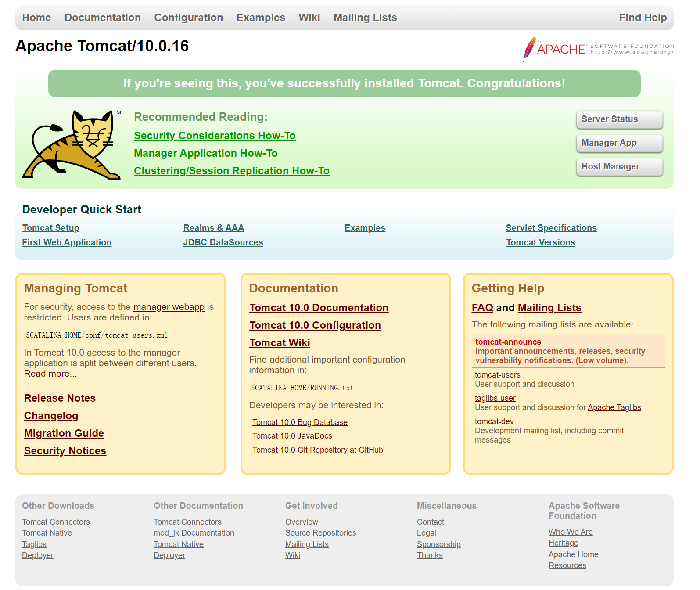Select Configuration in the top navigation bar
Screen dimensions: 700x590
coord(189,18)
